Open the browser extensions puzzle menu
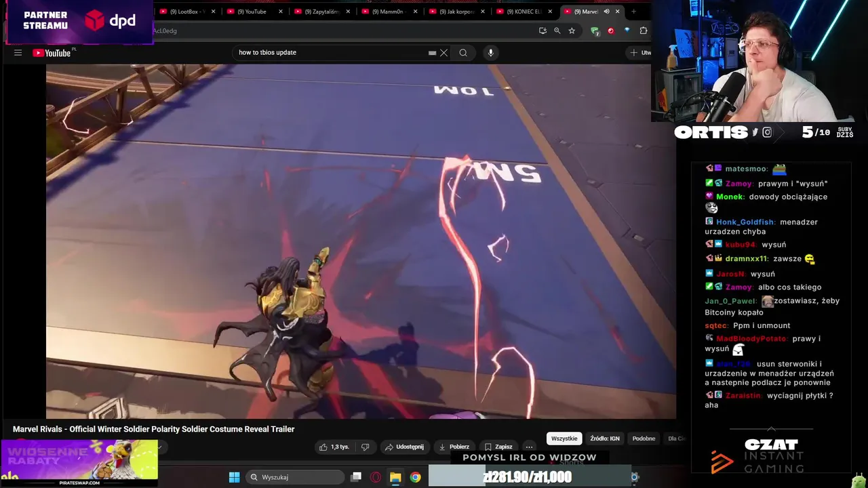The image size is (868, 488). pyautogui.click(x=644, y=30)
